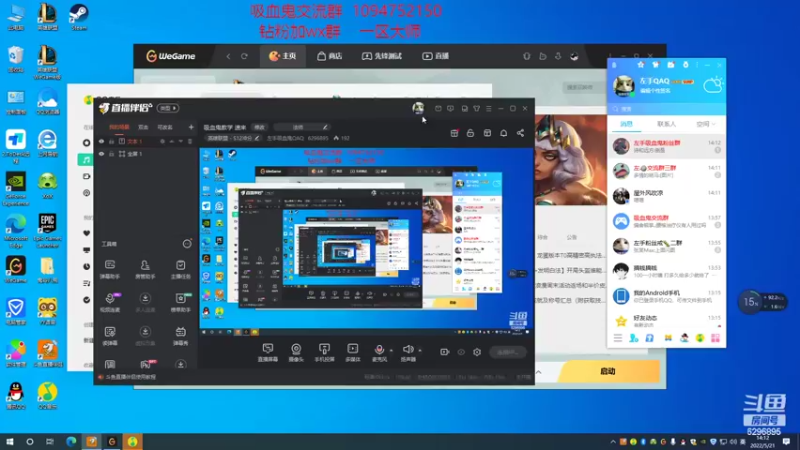The image size is (800, 450).
Task: Open the WeGame 直播 tab
Action: 435,56
